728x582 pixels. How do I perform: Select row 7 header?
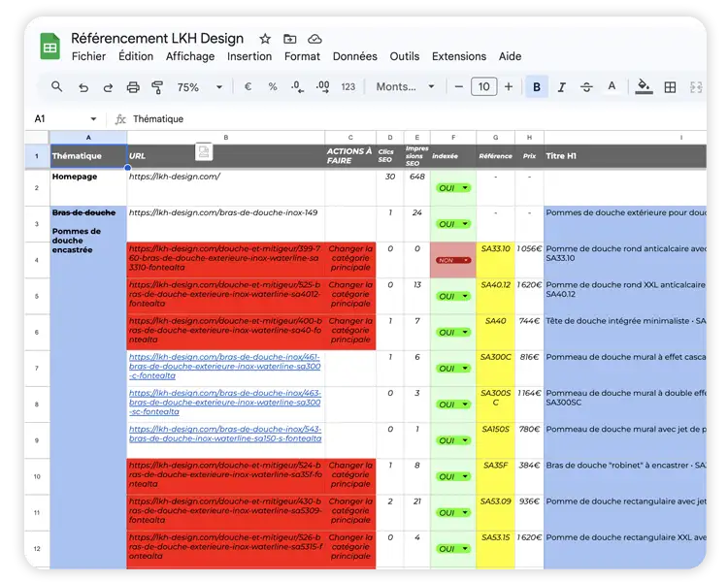[37, 369]
